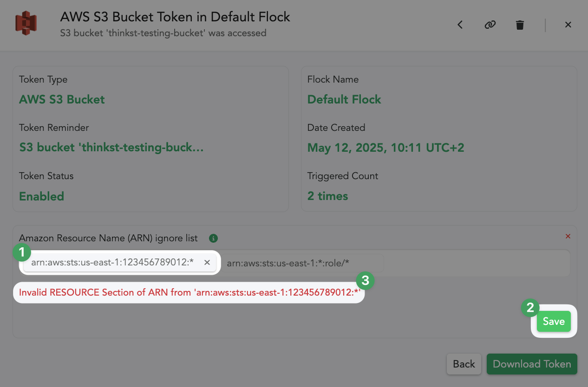Click the truncated token reminder text
The height and width of the screenshot is (387, 588).
(x=111, y=147)
